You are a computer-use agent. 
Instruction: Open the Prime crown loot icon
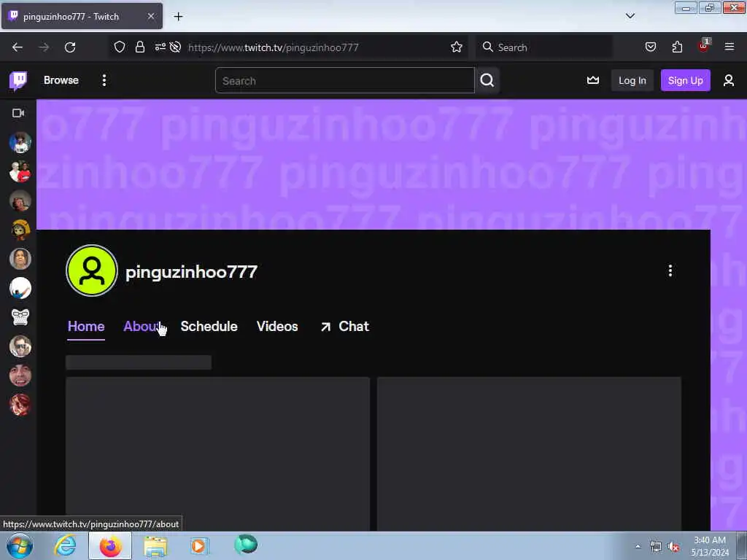pyautogui.click(x=592, y=80)
